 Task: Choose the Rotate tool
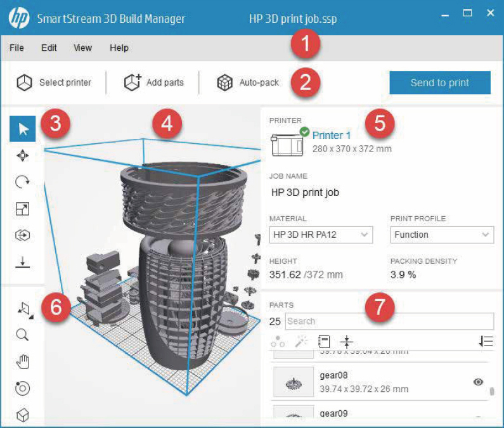click(x=23, y=182)
